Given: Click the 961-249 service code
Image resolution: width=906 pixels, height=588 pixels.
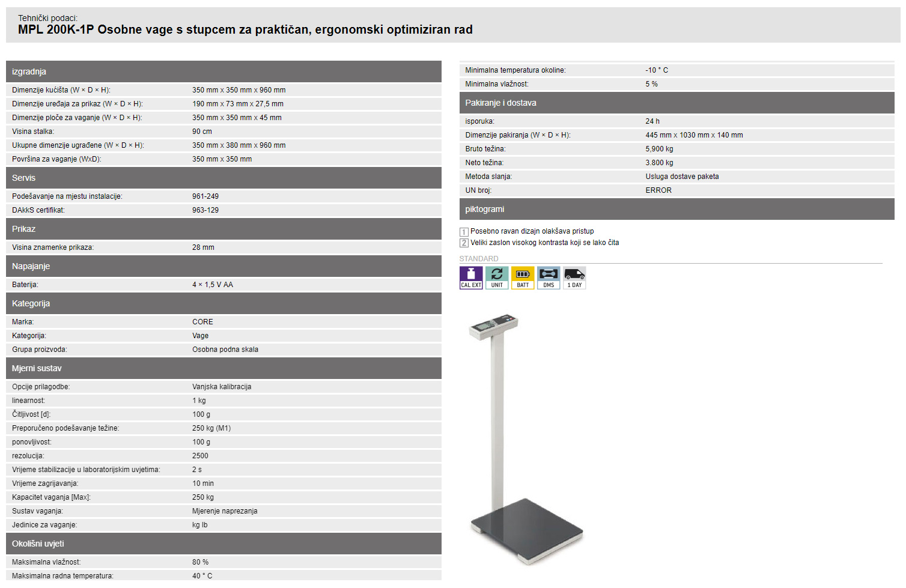Looking at the screenshot, I should tap(205, 196).
